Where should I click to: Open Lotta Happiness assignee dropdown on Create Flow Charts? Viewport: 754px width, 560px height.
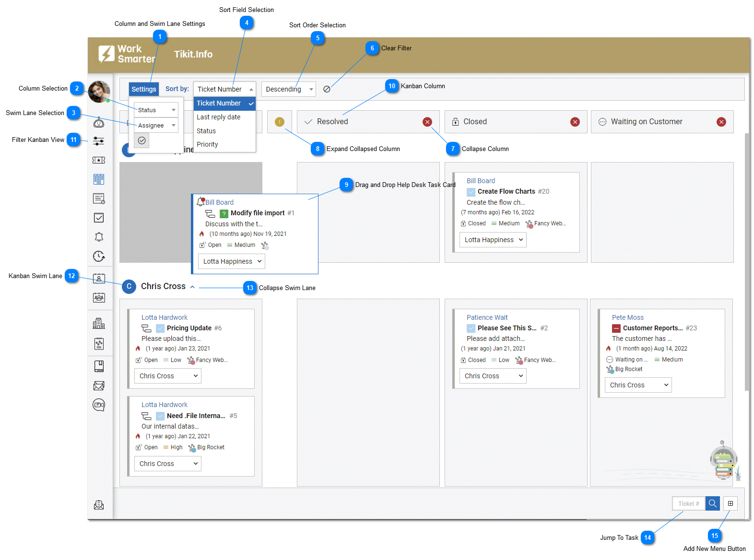(493, 240)
